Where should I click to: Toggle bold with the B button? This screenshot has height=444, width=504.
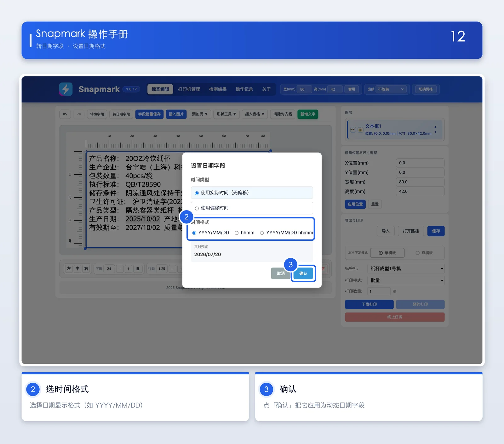coord(138,269)
